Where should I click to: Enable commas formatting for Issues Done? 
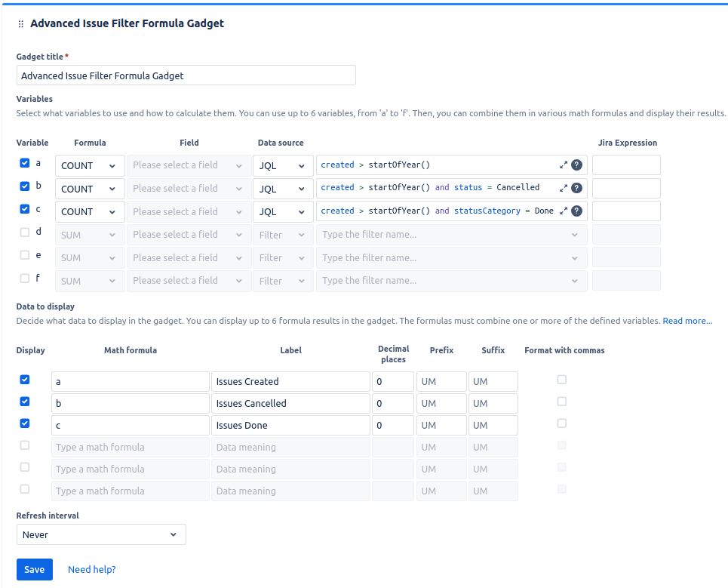[562, 423]
